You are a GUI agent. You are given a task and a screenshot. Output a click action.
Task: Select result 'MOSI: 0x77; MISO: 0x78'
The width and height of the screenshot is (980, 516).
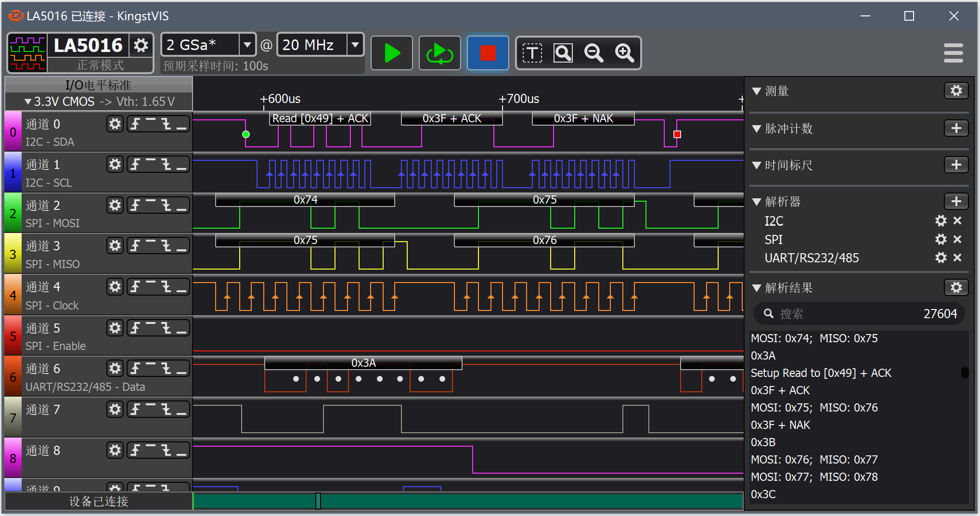click(814, 477)
